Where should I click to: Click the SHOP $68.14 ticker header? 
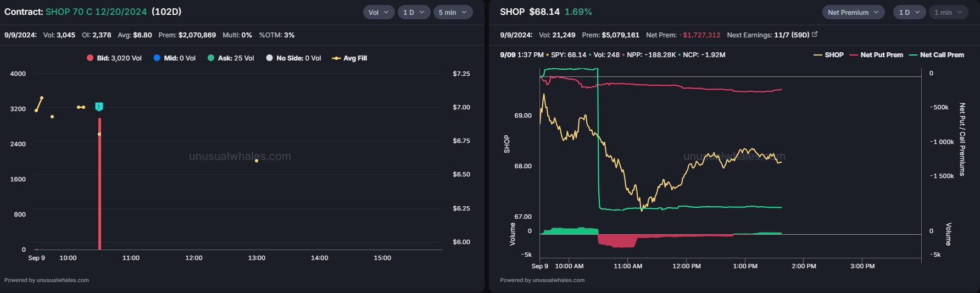(530, 12)
